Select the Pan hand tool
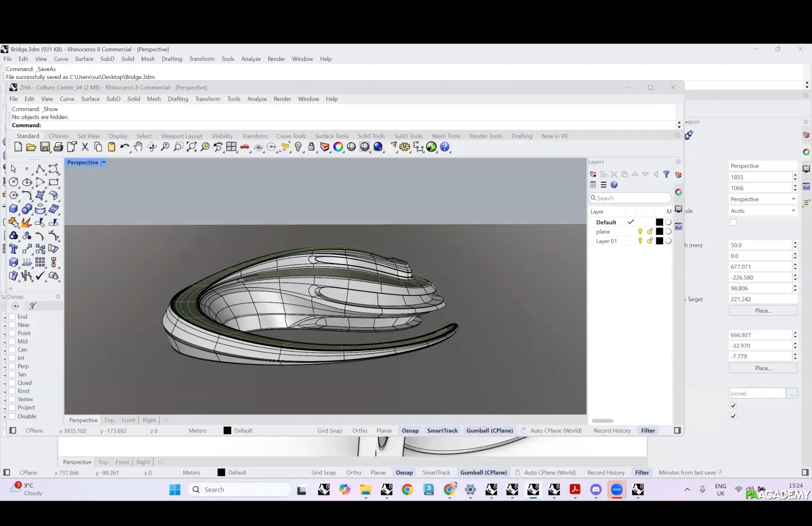Screen dimensions: 812x526 click(x=138, y=147)
